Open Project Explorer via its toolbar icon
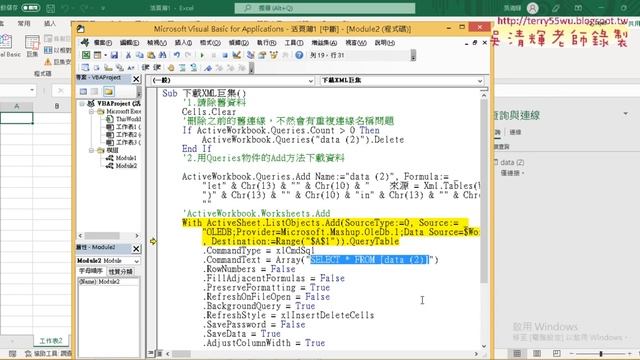This screenshot has width=640, height=360. (251, 55)
